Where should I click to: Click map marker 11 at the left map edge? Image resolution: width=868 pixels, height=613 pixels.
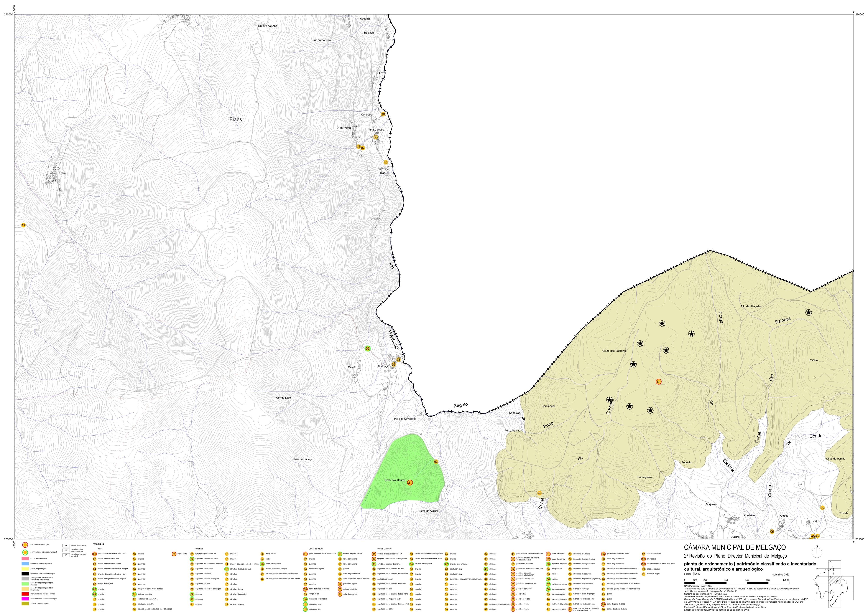(23, 225)
